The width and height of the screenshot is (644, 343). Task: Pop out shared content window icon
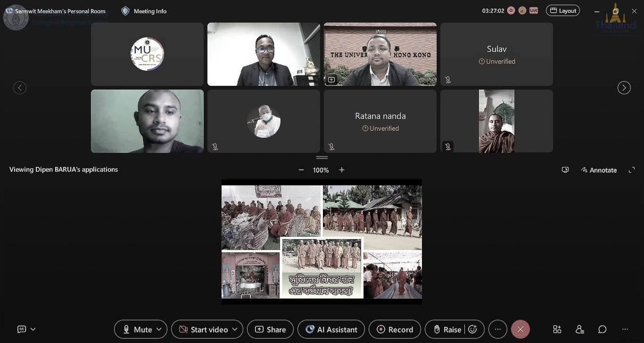click(x=565, y=170)
